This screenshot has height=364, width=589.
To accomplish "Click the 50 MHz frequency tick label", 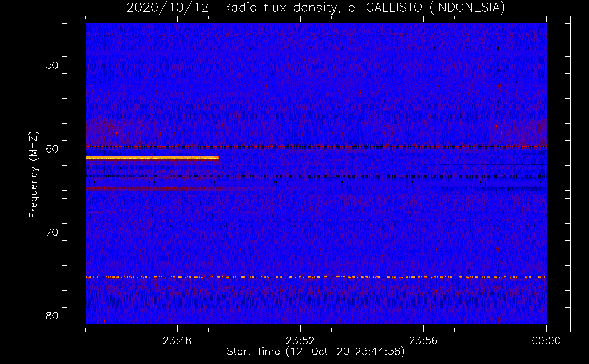I will (52, 65).
